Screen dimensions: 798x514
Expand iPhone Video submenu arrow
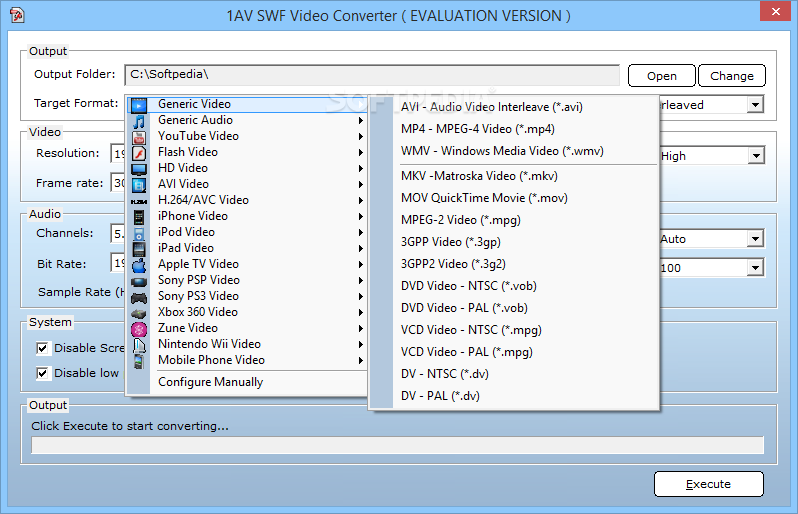[x=360, y=216]
